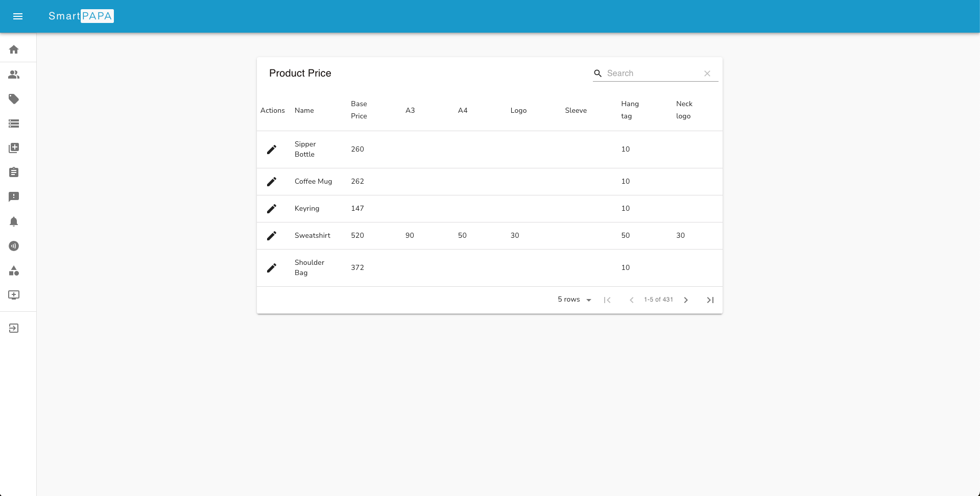Toggle the navigation drawer with the hamburger menu
The width and height of the screenshot is (980, 496).
[x=18, y=16]
